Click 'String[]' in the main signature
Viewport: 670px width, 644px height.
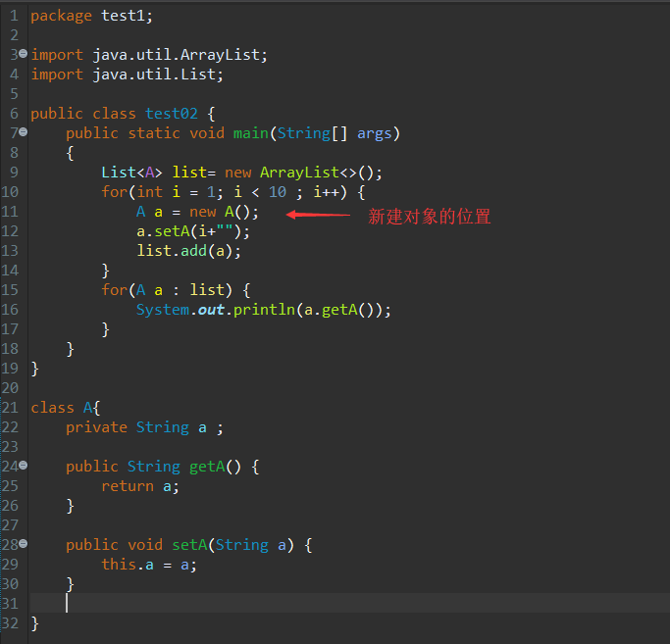tap(312, 133)
